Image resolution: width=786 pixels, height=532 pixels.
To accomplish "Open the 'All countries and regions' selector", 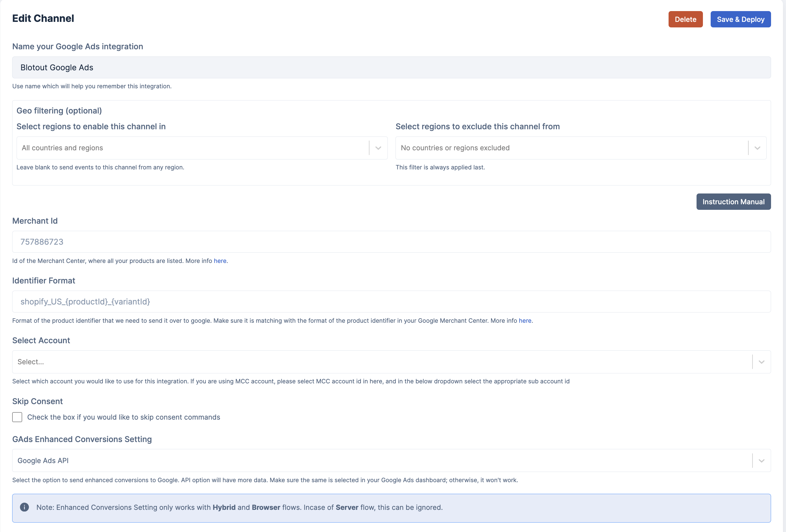I will [193, 148].
